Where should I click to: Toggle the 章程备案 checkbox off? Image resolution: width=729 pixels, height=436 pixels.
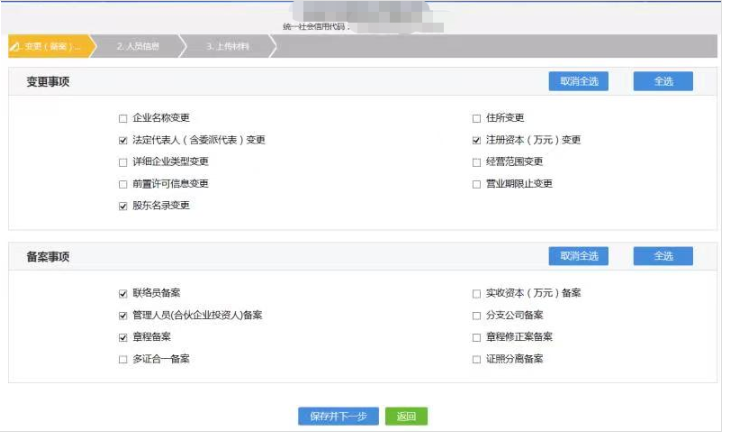tap(123, 338)
